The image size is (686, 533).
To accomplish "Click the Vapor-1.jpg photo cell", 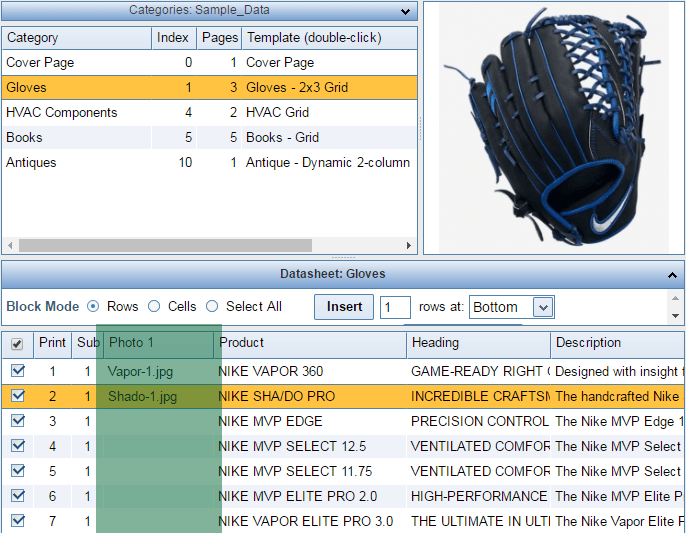I will (x=158, y=372).
